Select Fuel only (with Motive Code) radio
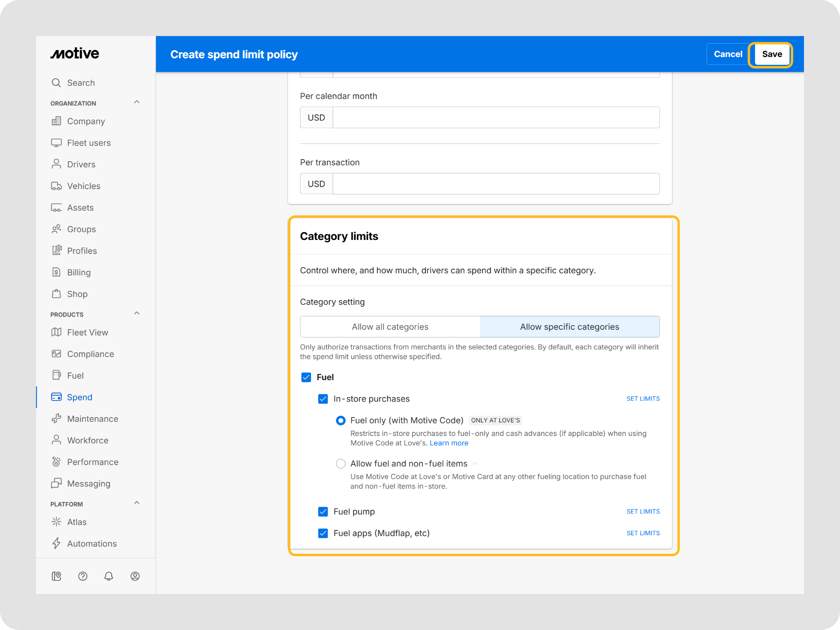Screen dimensions: 840x630 (340, 420)
